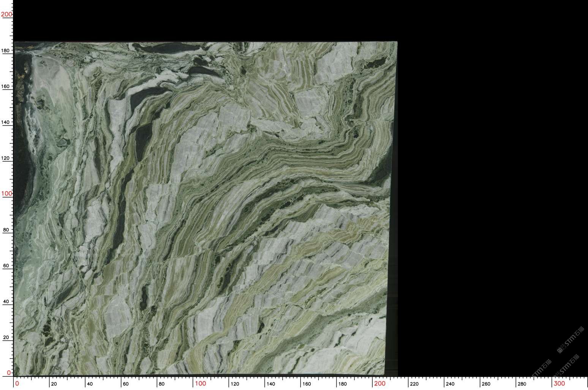Select the 280 mark on the bottom ruler
This screenshot has height=390, width=588.
click(522, 384)
